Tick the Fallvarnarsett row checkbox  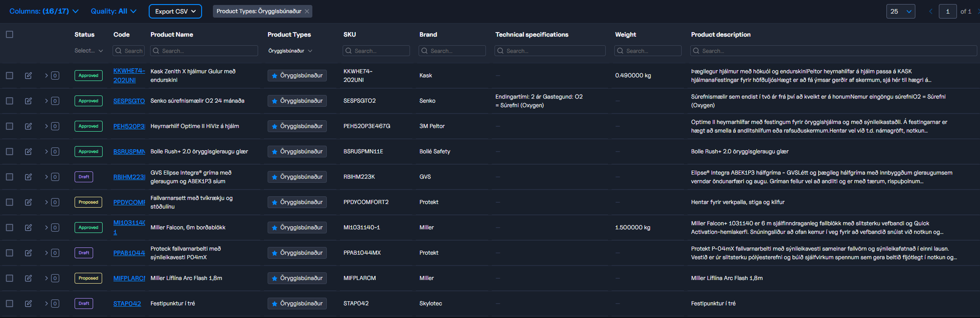[9, 202]
